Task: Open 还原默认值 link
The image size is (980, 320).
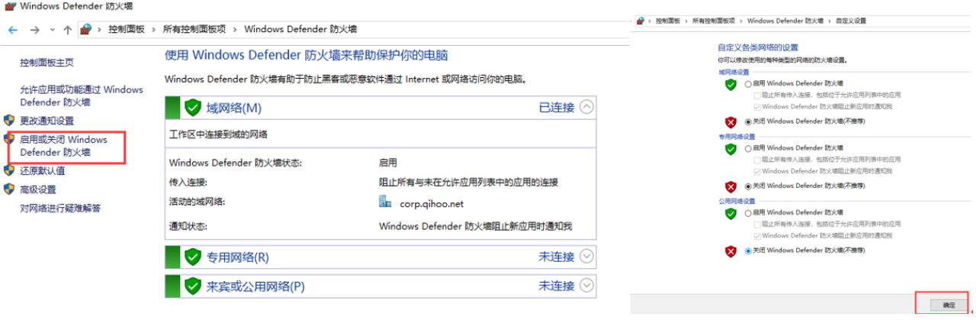Action: point(42,170)
